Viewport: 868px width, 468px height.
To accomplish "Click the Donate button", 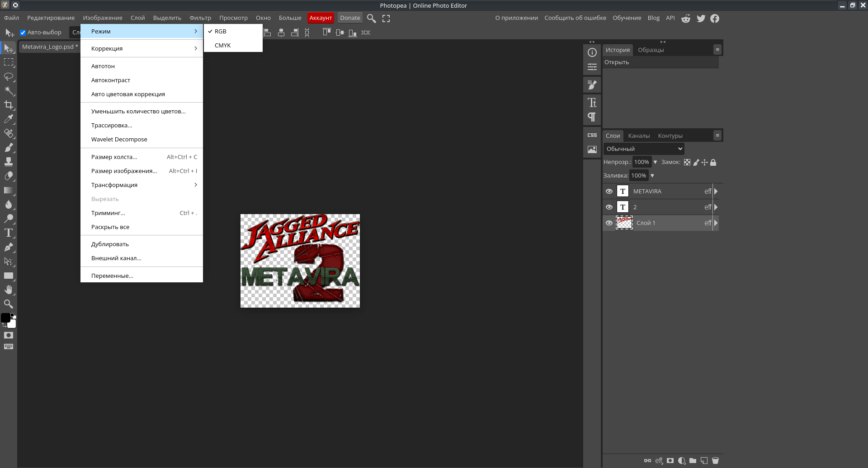I will point(350,18).
